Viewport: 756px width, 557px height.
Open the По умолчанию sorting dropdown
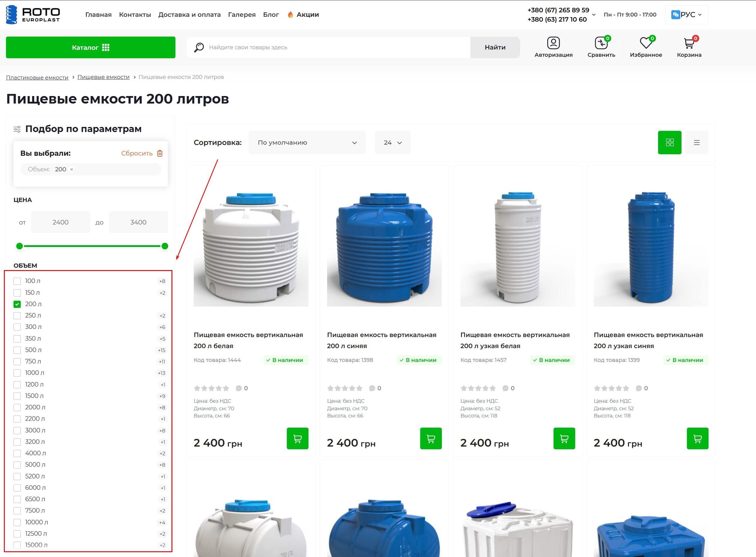point(307,143)
